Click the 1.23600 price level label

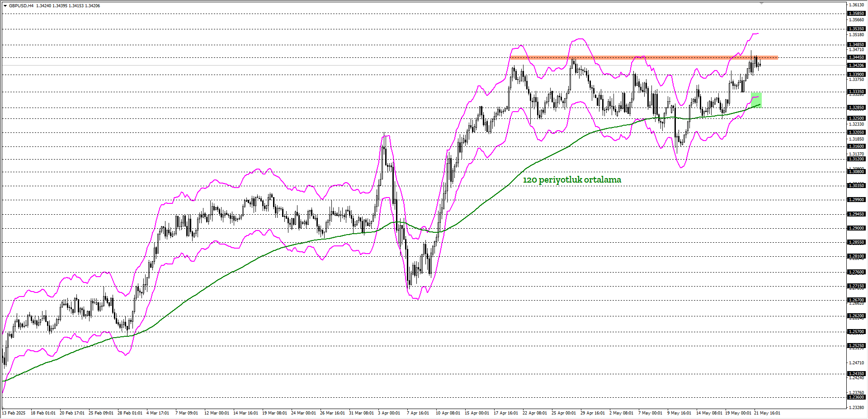click(856, 397)
